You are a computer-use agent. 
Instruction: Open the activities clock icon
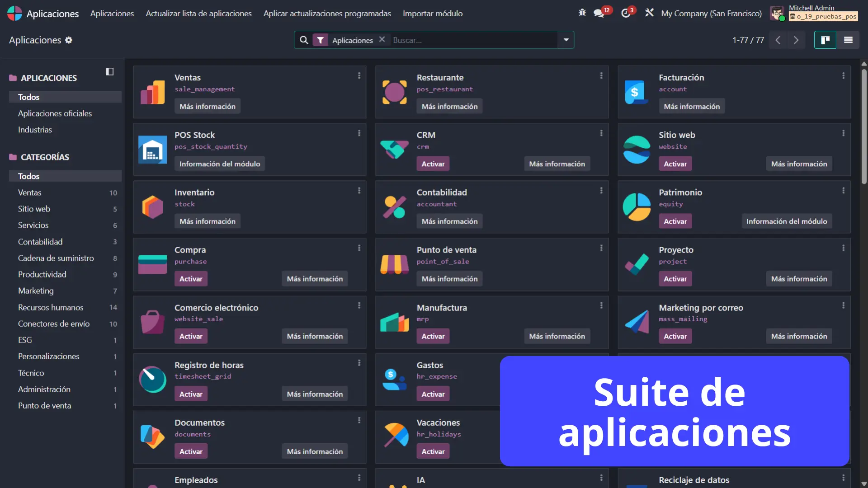point(626,13)
